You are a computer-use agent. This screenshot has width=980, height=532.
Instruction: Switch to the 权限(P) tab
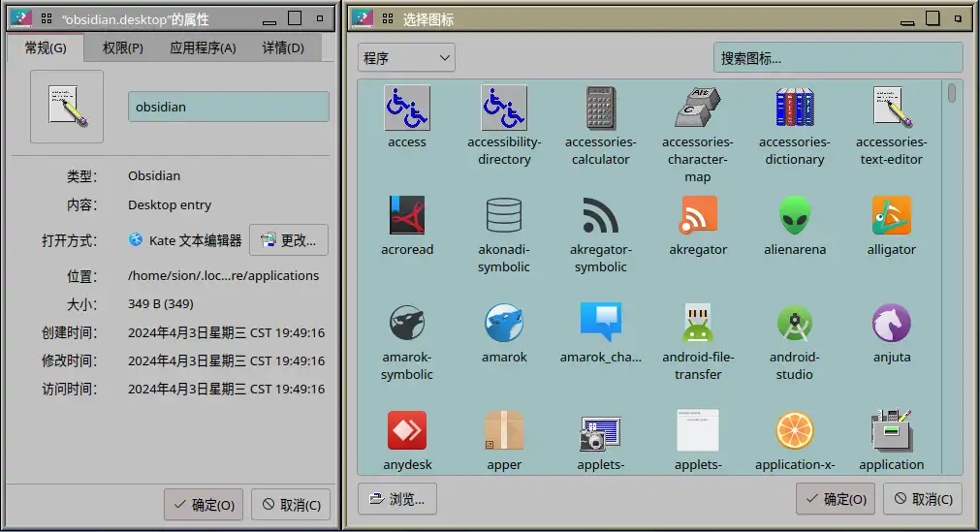pyautogui.click(x=123, y=47)
